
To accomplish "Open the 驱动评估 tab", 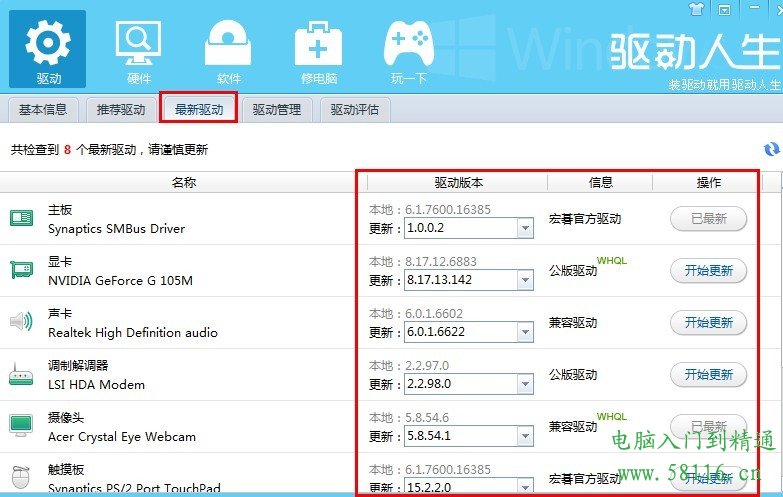I will [x=355, y=109].
